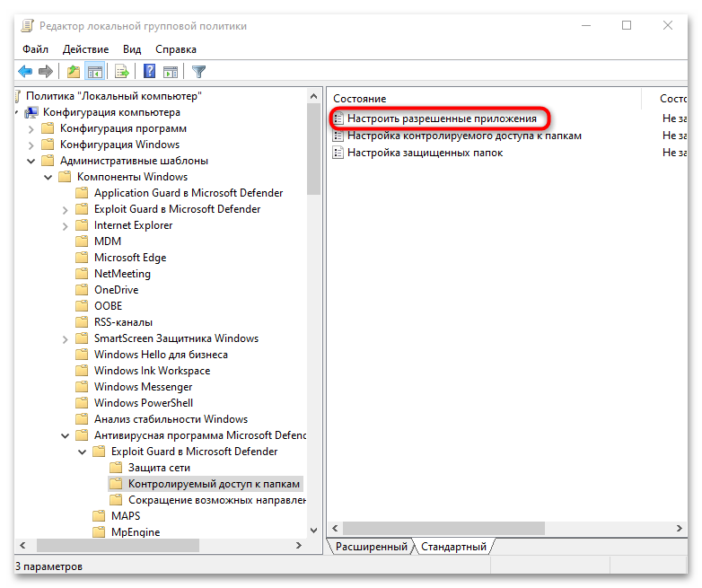Expand the Internet Explorer node
This screenshot has width=702, height=588.
click(x=65, y=226)
